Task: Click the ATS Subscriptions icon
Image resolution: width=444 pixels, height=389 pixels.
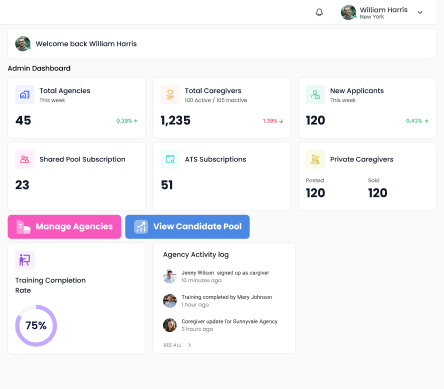Action: [170, 159]
